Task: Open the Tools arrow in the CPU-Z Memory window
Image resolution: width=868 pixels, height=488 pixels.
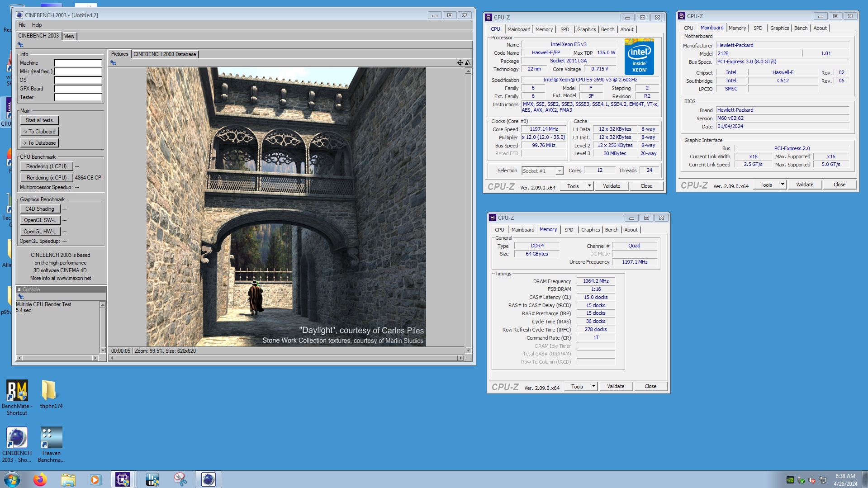Action: click(x=593, y=386)
